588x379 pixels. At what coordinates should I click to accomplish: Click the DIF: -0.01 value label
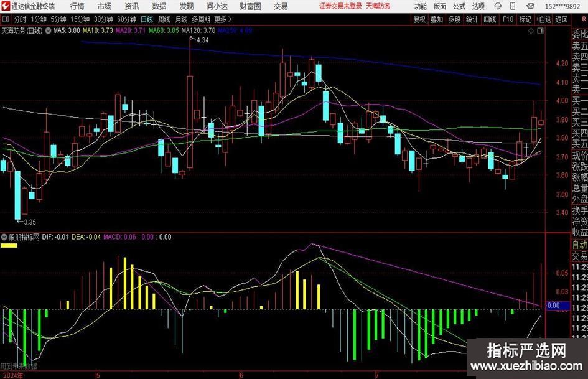55,236
